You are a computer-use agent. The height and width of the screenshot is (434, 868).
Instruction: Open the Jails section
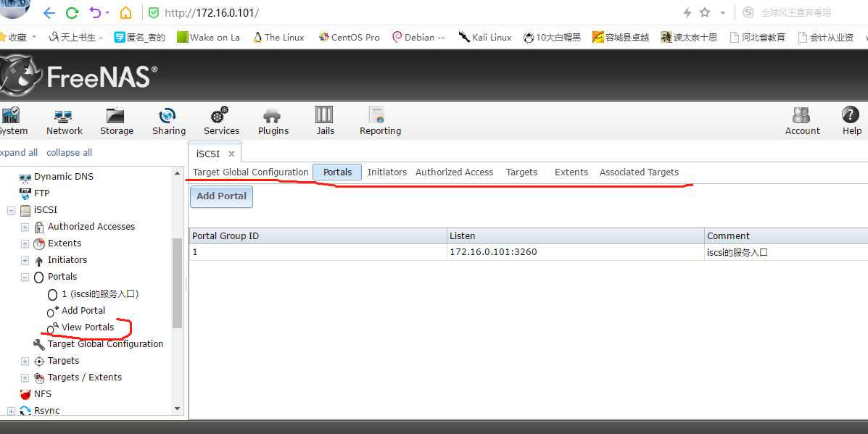tap(325, 122)
